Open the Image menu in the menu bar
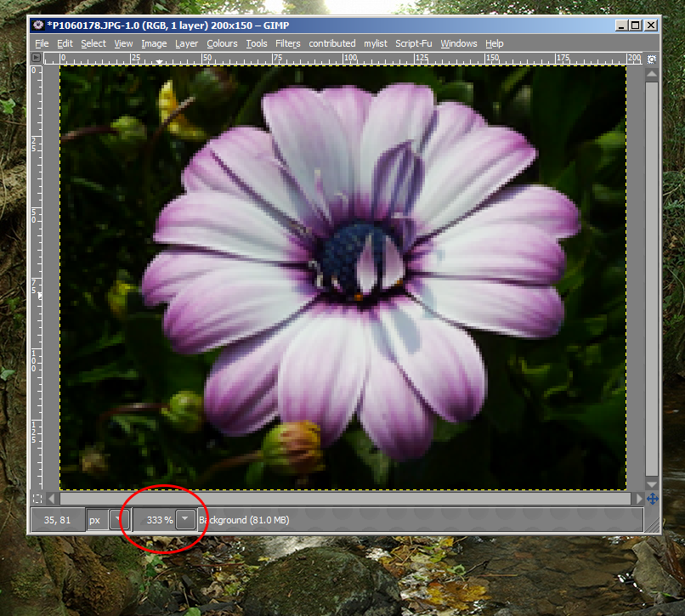The image size is (685, 616). tap(154, 43)
